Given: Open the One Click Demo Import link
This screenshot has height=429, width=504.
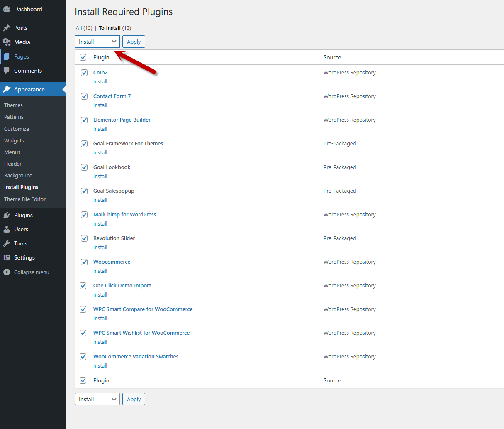Looking at the screenshot, I should click(122, 286).
